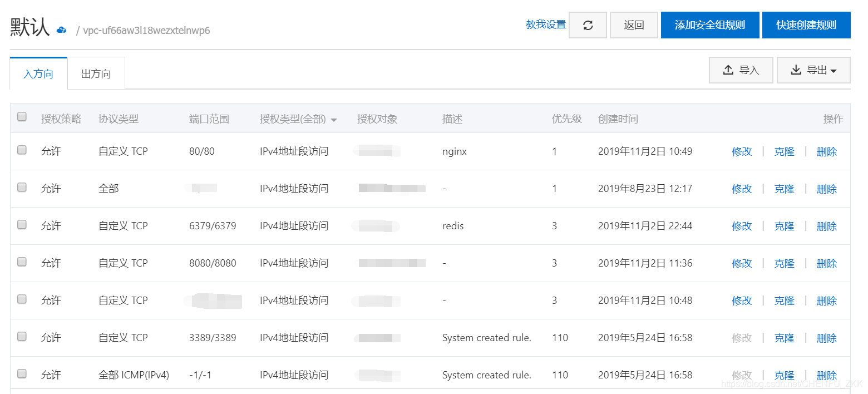Click the refresh icon button
The height and width of the screenshot is (394, 868).
point(588,25)
